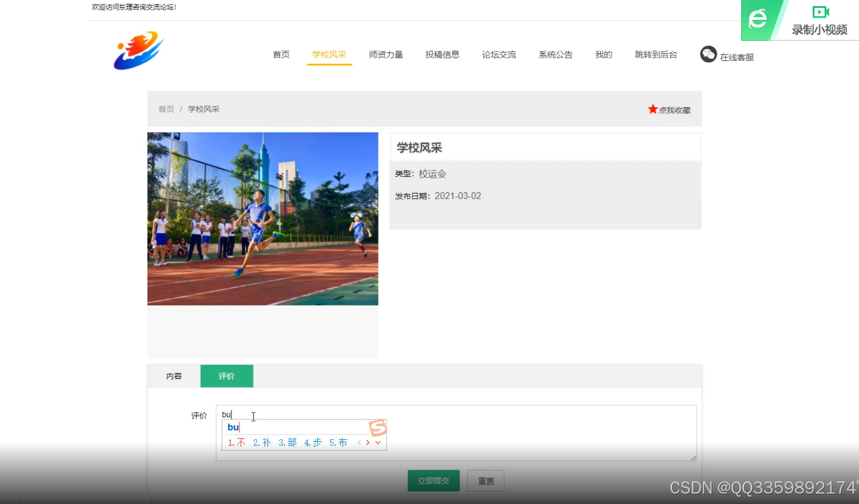859x504 pixels.
Task: Click 首页 in the breadcrumb
Action: point(166,109)
